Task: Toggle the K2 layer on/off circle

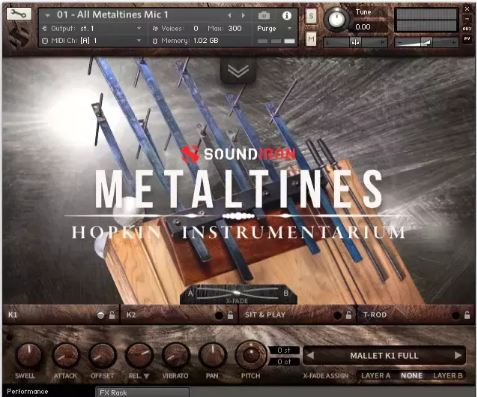Action: pyautogui.click(x=219, y=315)
